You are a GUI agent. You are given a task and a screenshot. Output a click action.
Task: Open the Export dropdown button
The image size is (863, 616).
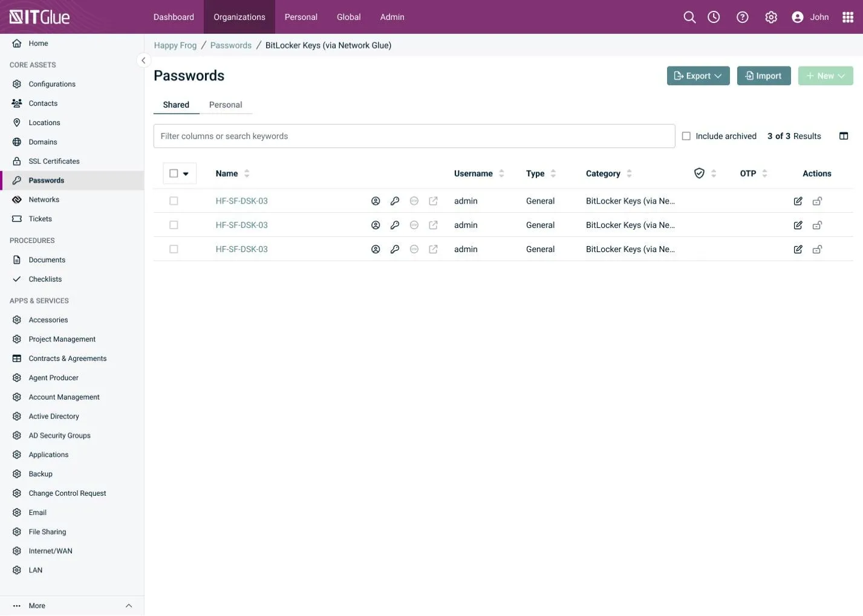click(698, 76)
